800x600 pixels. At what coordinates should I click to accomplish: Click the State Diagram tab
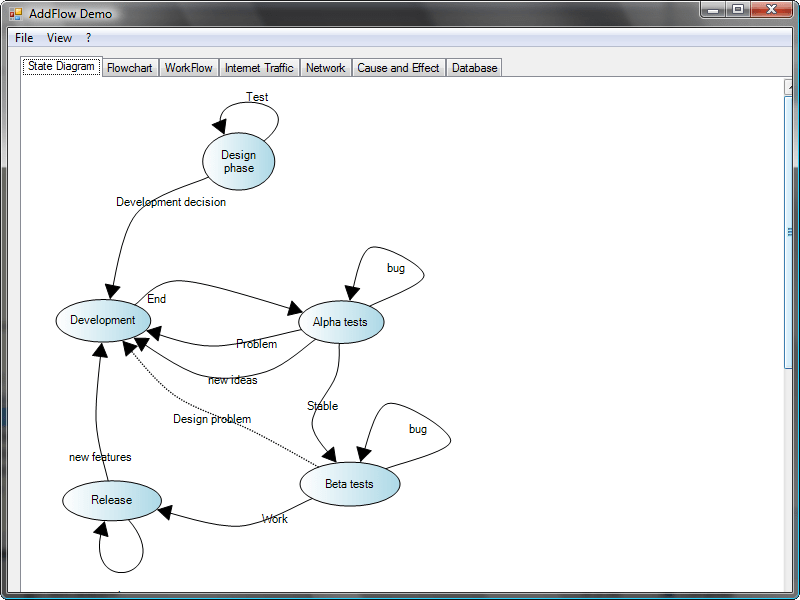60,66
